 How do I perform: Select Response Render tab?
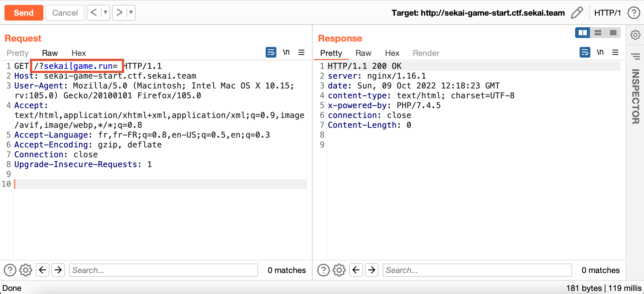[426, 53]
